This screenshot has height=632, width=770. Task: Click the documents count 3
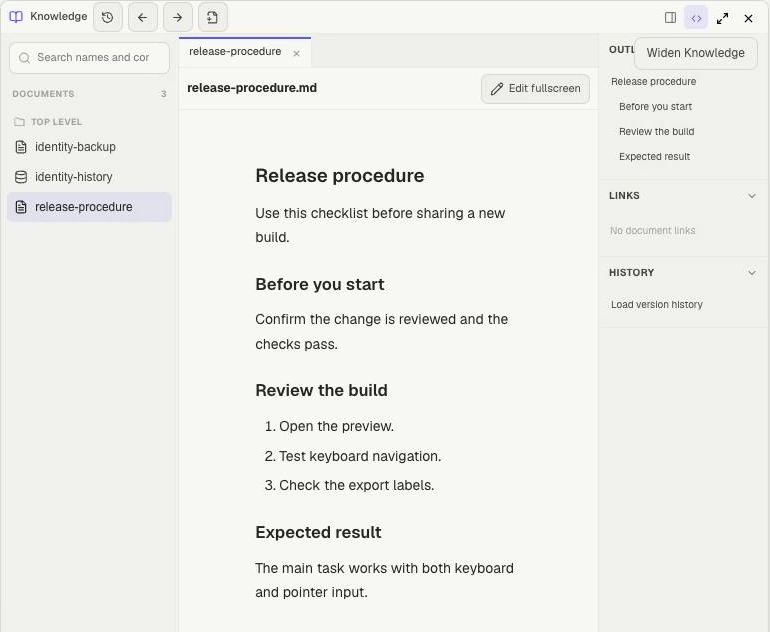pyautogui.click(x=164, y=94)
